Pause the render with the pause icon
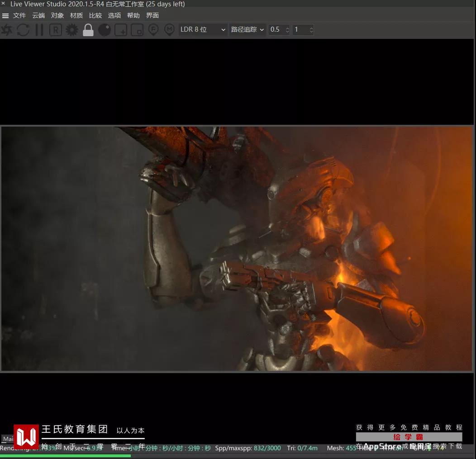The image size is (476, 459). [x=39, y=30]
